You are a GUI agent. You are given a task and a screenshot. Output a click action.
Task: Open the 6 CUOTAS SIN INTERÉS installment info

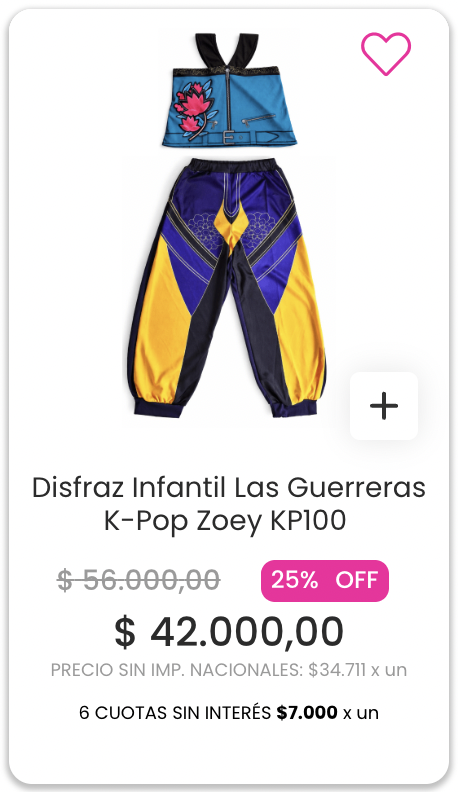[229, 713]
